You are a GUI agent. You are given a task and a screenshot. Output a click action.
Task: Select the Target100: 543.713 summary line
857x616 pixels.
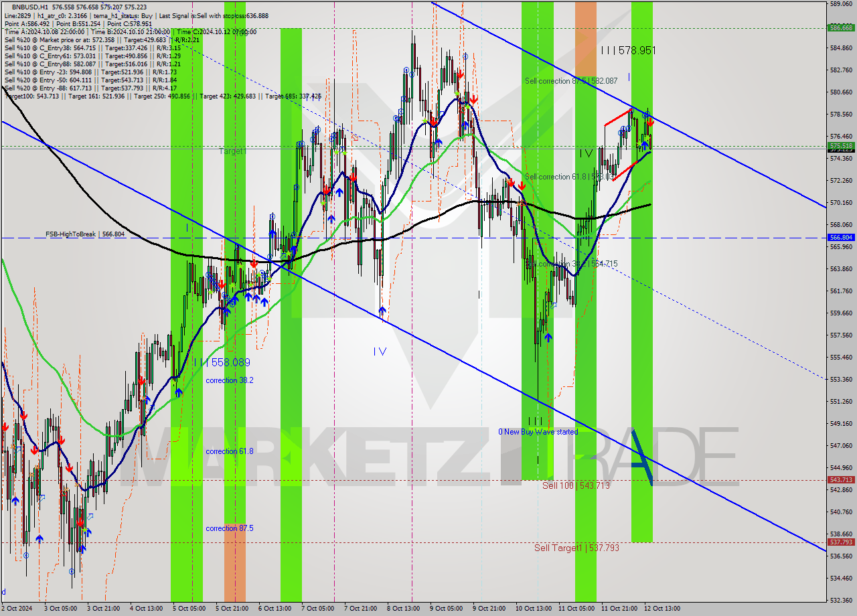pos(163,96)
